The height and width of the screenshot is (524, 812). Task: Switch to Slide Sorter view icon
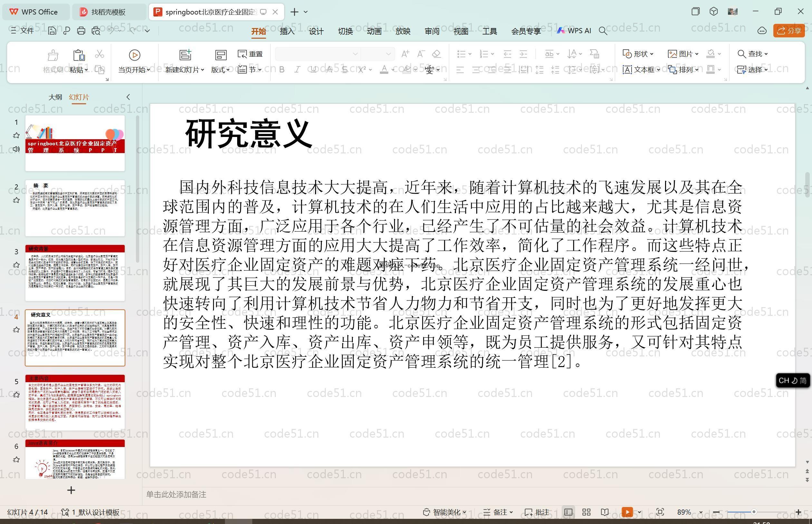(586, 512)
